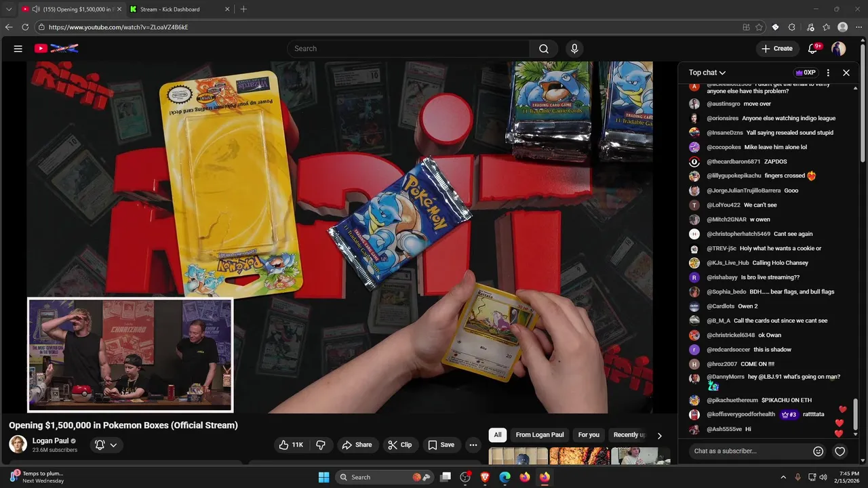
Task: Go back with browser back arrow
Action: 9,27
